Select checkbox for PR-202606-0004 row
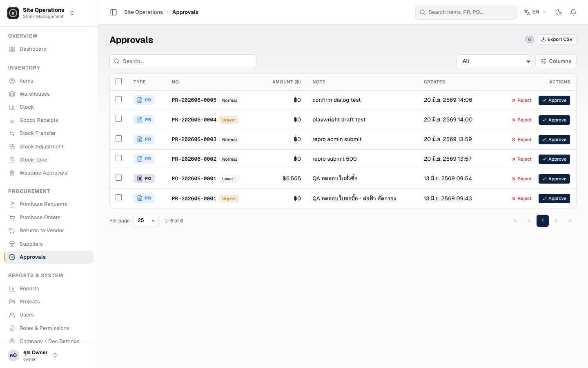The width and height of the screenshot is (588, 368). 119,119
